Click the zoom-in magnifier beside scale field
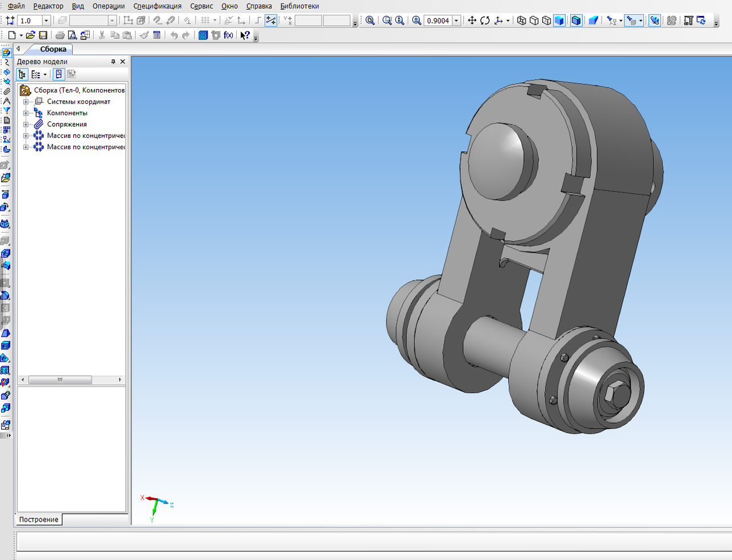 point(416,21)
